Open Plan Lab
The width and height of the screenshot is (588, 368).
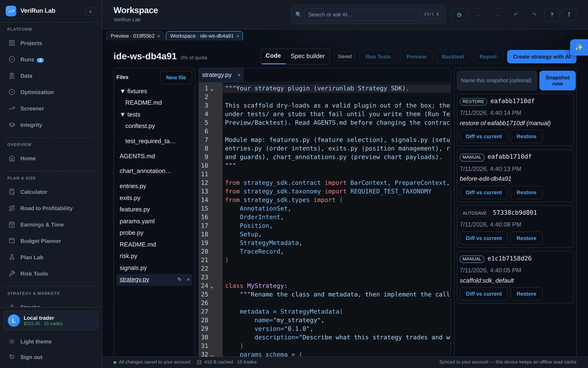click(51, 257)
